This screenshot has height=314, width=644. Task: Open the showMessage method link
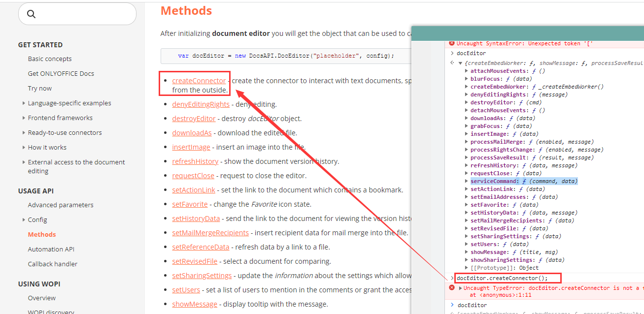tap(195, 304)
